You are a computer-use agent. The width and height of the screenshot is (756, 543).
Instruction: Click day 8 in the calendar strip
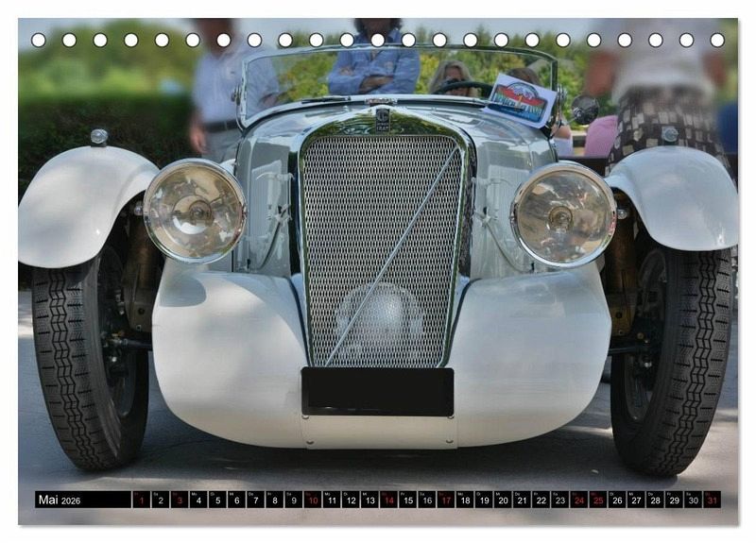tap(275, 500)
